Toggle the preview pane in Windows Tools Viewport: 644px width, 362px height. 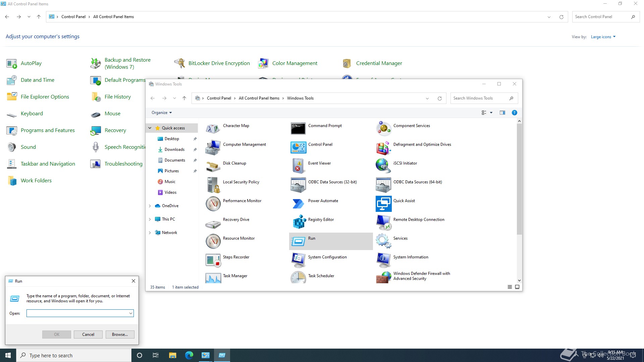(x=502, y=113)
